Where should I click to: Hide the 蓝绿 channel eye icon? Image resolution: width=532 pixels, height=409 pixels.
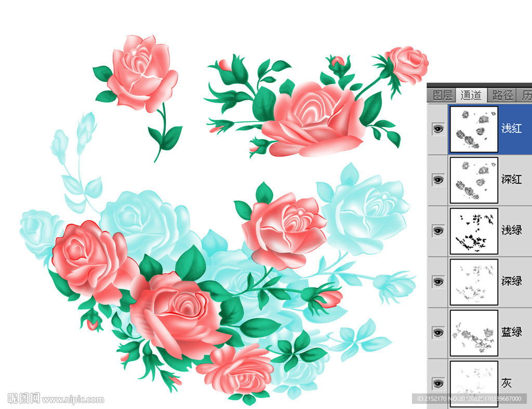tap(438, 332)
